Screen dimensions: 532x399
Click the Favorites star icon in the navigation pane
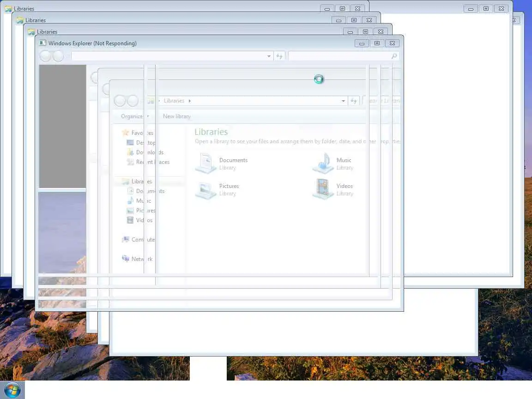coord(126,133)
